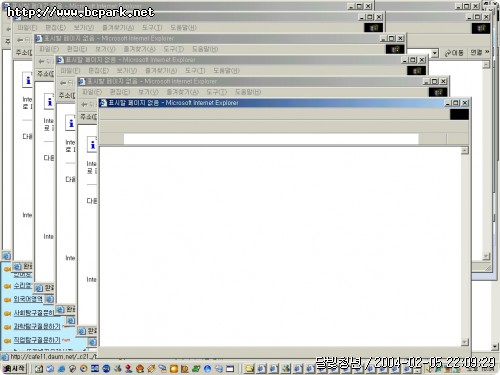The image size is (500, 375).
Task: Open the address bar dropdown arrow beside 이동
Action: pyautogui.click(x=434, y=53)
